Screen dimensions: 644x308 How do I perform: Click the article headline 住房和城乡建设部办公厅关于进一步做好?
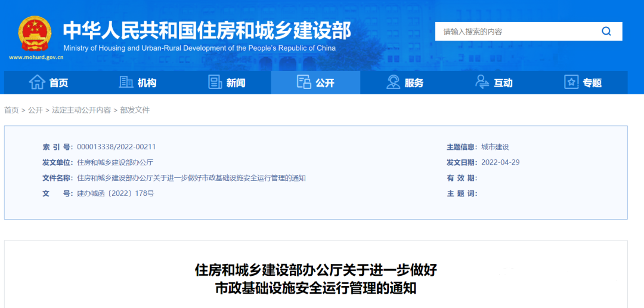316,270
